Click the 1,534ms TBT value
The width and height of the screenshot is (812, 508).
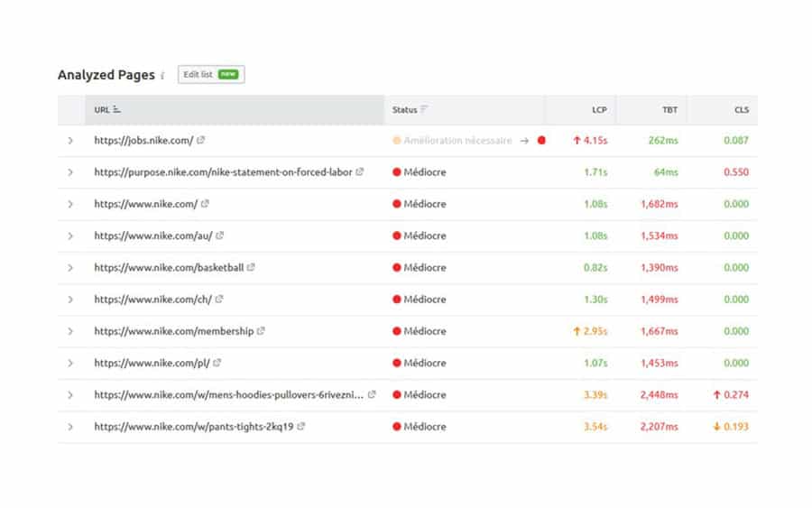660,236
